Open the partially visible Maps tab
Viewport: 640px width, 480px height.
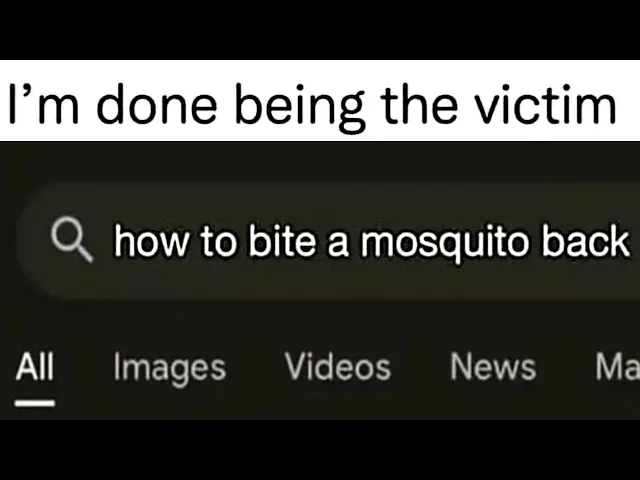point(617,366)
